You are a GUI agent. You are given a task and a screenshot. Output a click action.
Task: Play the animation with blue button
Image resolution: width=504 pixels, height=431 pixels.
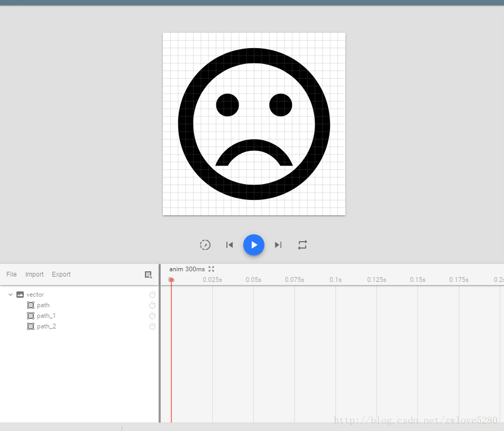click(x=254, y=245)
